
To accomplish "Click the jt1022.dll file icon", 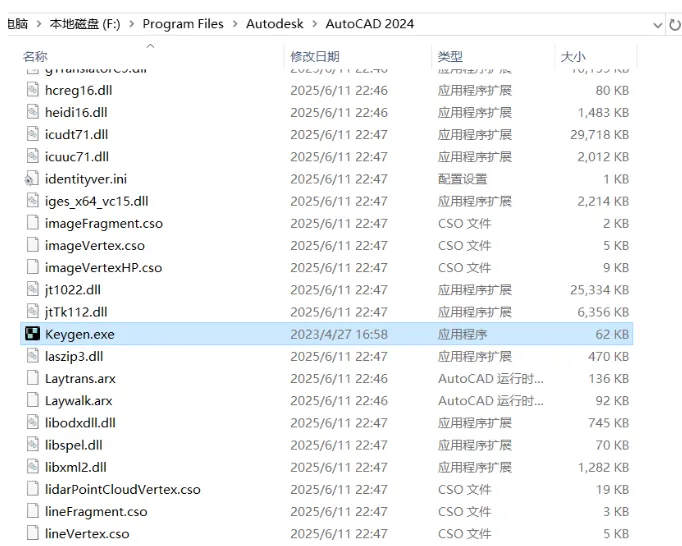I will (x=33, y=289).
